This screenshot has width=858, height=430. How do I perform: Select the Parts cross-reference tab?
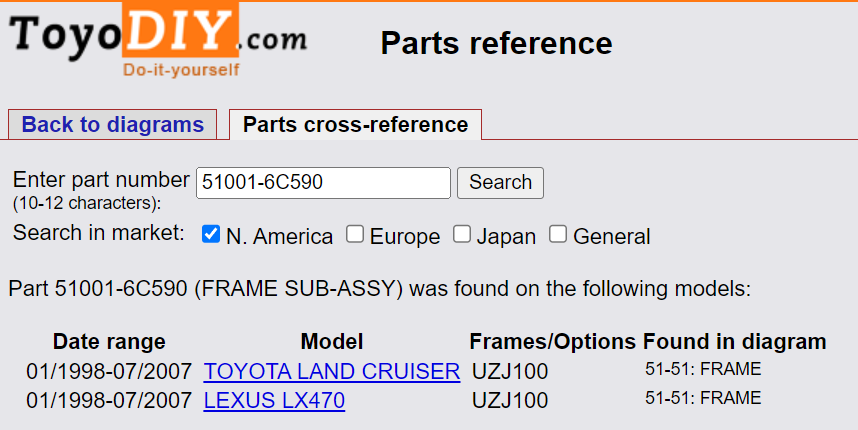[x=355, y=125]
